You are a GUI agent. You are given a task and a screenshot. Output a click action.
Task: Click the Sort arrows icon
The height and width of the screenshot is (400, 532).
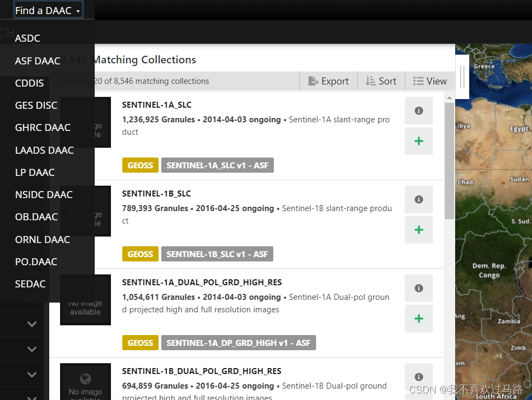370,81
